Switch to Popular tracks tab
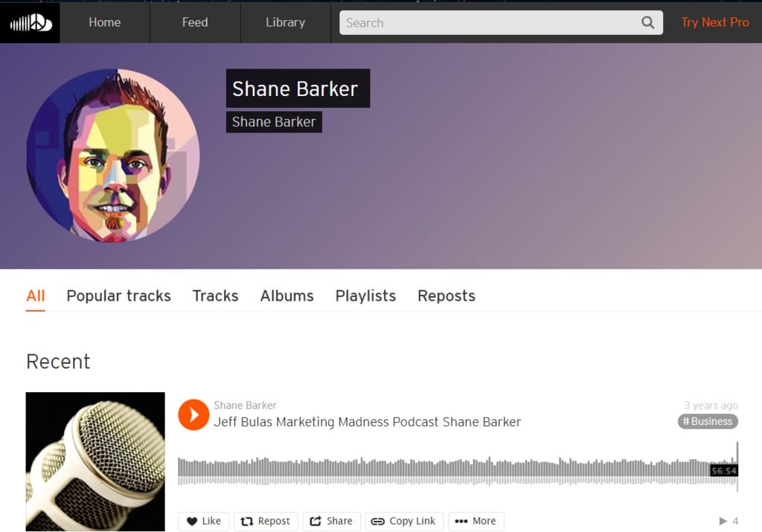 [x=118, y=296]
